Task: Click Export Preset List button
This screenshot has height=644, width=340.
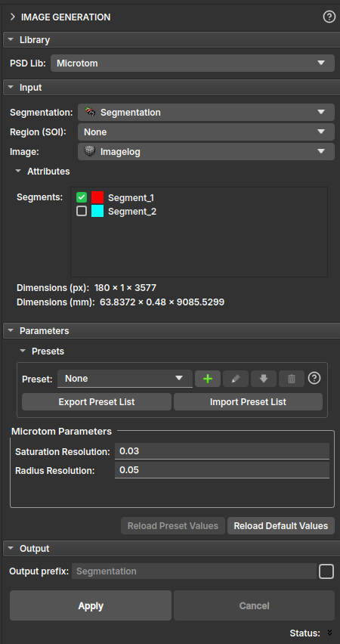Action: coord(97,401)
